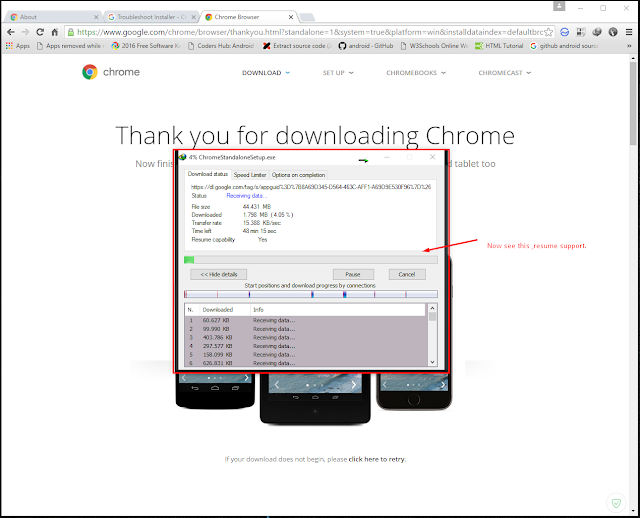Click next arrow on middle phone carousel
The height and width of the screenshot is (518, 640).
(x=353, y=385)
